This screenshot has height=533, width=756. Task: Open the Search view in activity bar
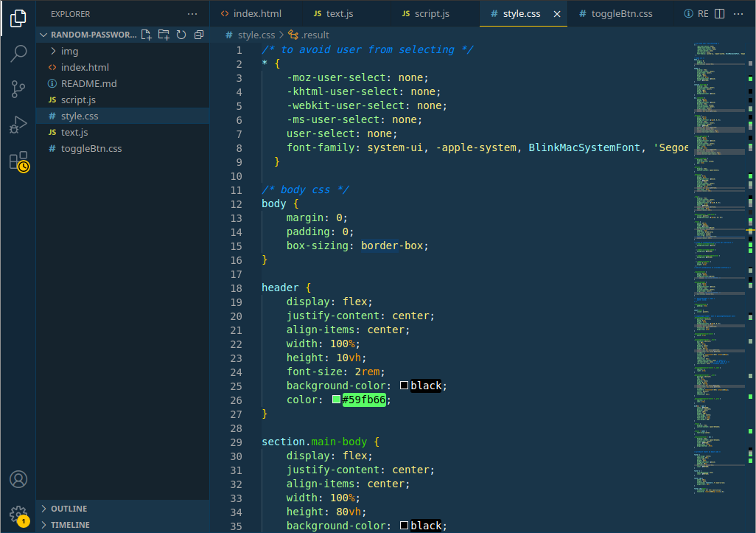18,53
